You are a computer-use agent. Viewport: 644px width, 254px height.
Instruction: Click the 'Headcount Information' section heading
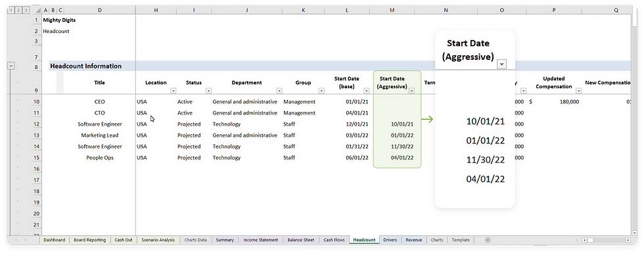tap(86, 66)
